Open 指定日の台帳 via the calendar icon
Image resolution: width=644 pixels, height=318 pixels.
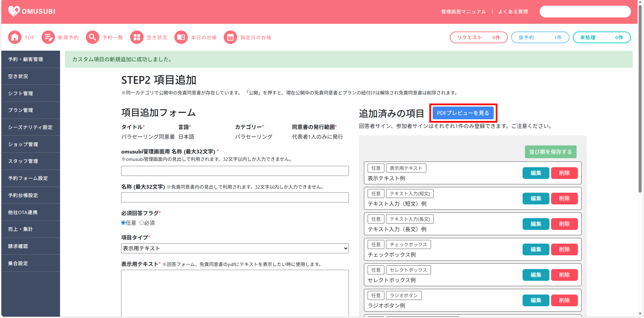tap(230, 38)
